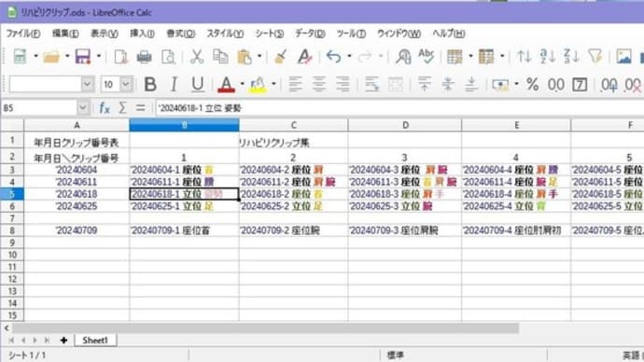Insert image icon
Viewport: 644px width, 362px height.
click(x=623, y=56)
